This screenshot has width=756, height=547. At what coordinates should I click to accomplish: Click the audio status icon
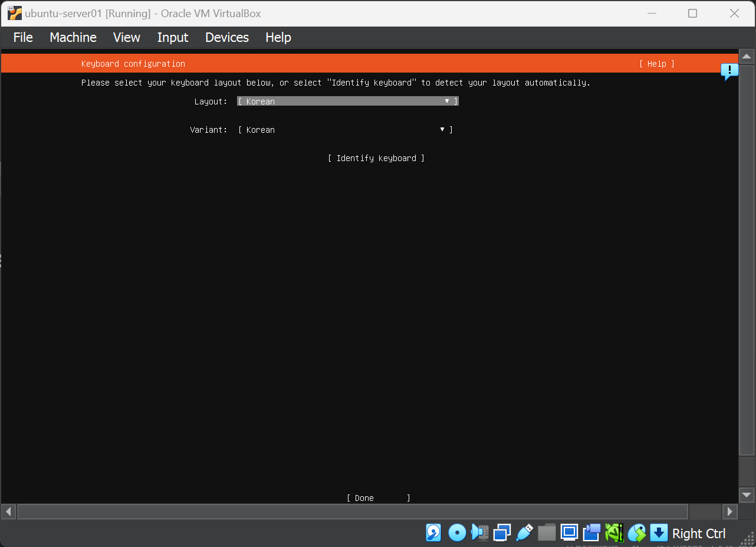click(x=479, y=533)
